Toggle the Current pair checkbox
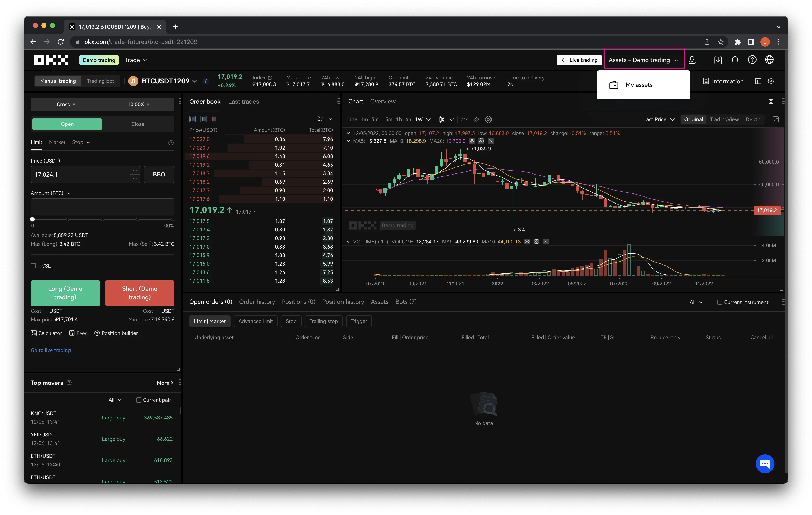Screen dimensions: 812x515 pyautogui.click(x=138, y=400)
